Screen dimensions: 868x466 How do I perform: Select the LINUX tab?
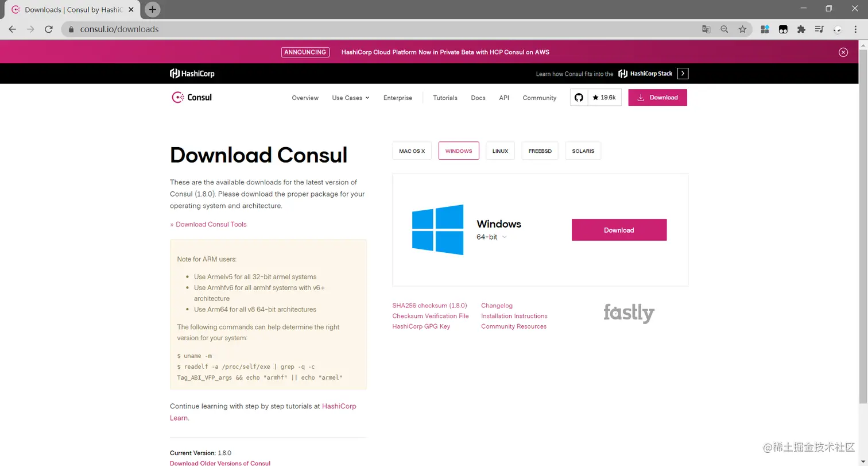coord(500,151)
